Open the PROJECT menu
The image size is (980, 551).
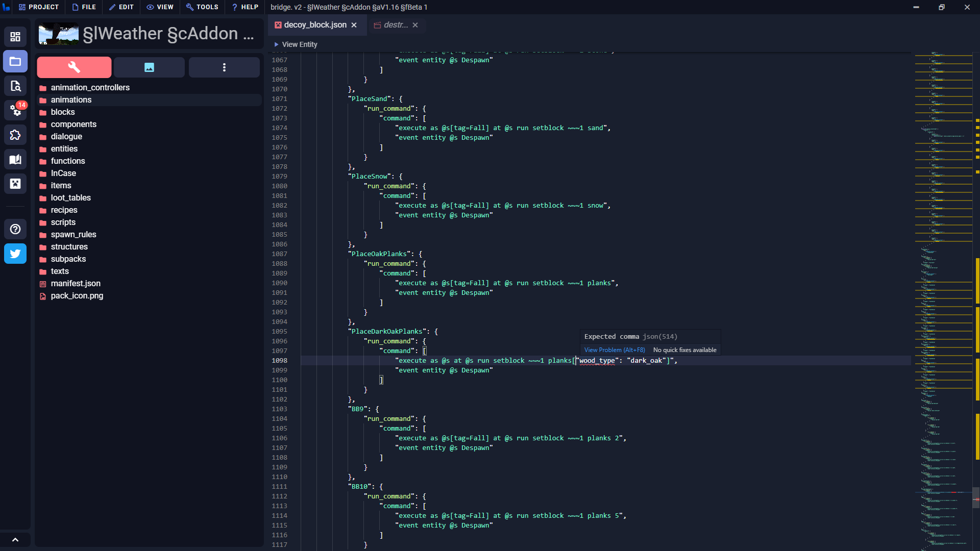(39, 7)
